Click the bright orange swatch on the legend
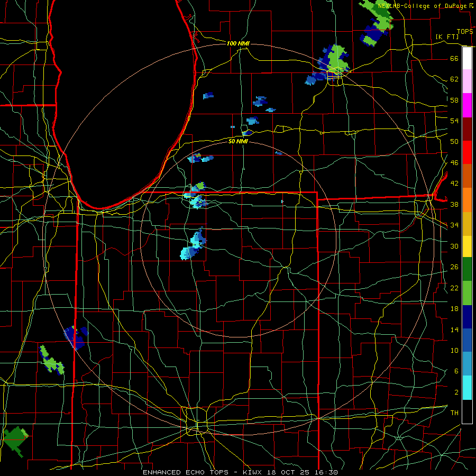 (x=467, y=199)
